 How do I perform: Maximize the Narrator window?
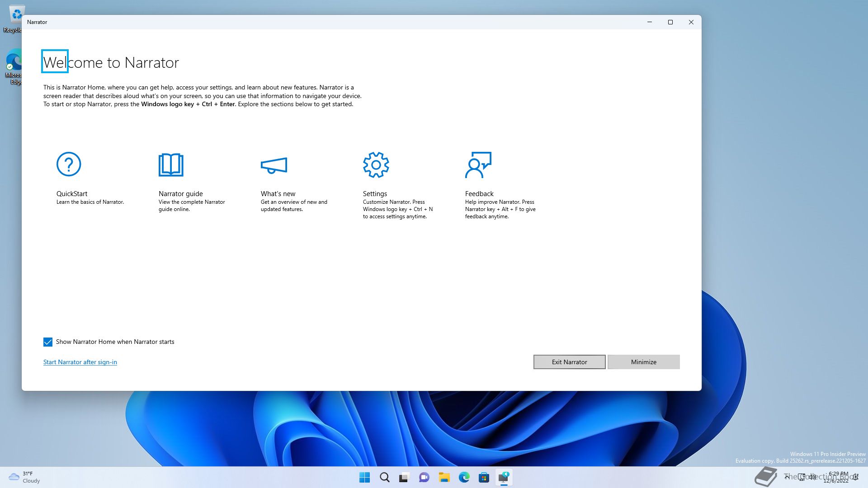(x=670, y=22)
